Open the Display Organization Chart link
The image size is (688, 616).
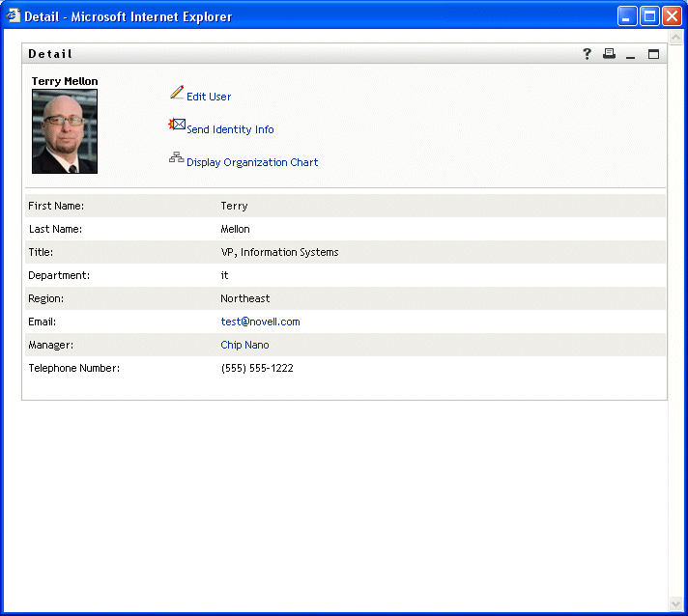[252, 162]
